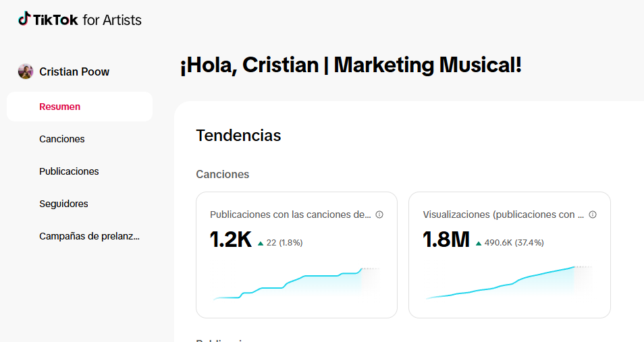Image resolution: width=644 pixels, height=342 pixels.
Task: Open the 1.8M visualizaciones metric card
Action: [x=510, y=255]
